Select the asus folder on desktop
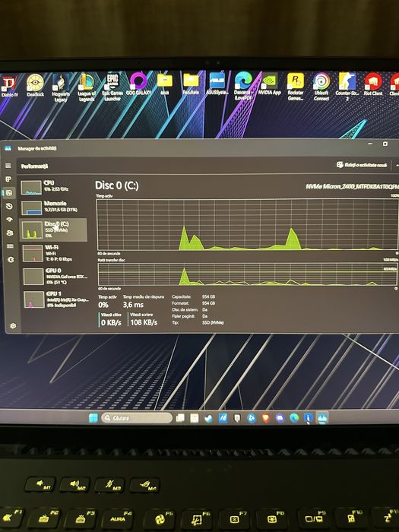Image resolution: width=399 pixels, height=532 pixels. tap(165, 84)
